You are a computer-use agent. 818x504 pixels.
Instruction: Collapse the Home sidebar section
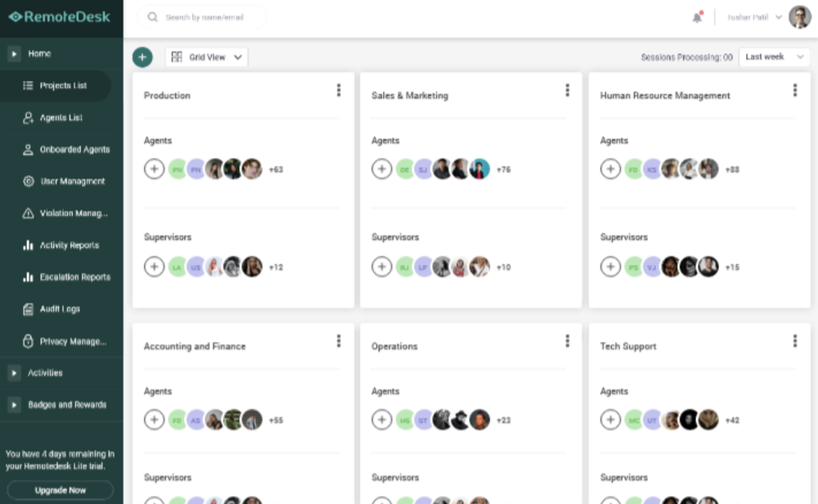point(15,54)
